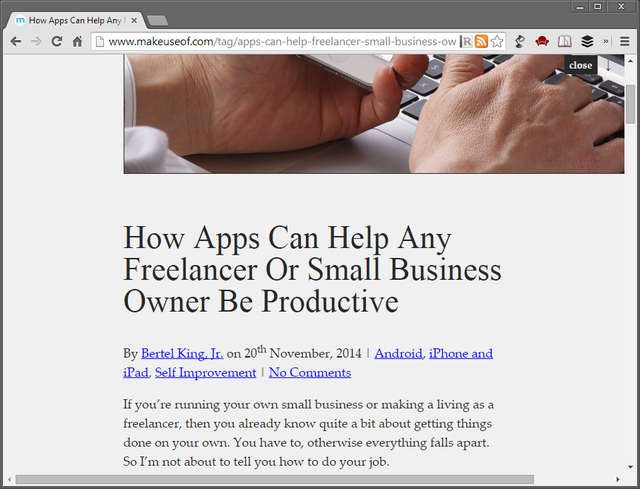Click the orange RSS feed icon
Screen dimensions: 640x489
click(481, 41)
